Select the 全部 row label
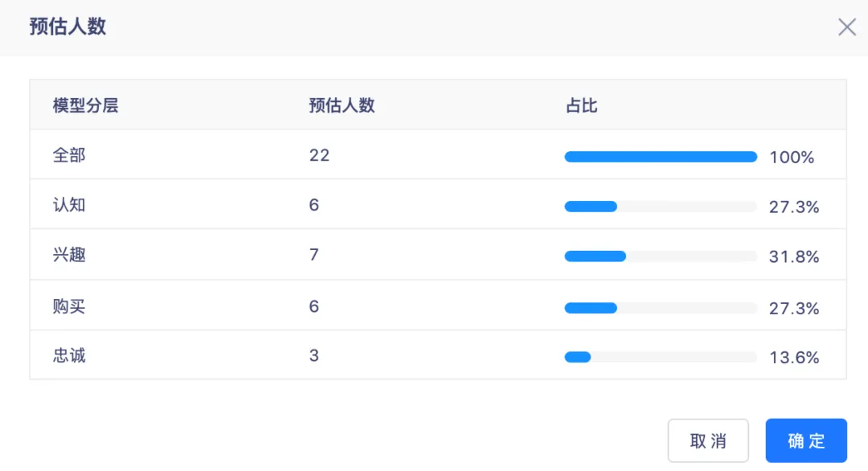This screenshot has height=471, width=868. click(x=69, y=155)
